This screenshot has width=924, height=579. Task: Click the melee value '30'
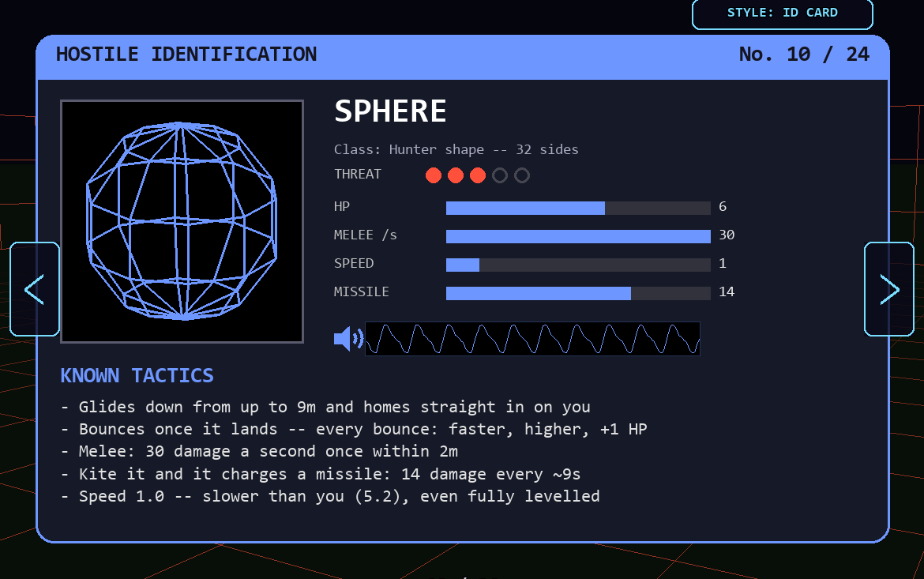click(x=727, y=235)
